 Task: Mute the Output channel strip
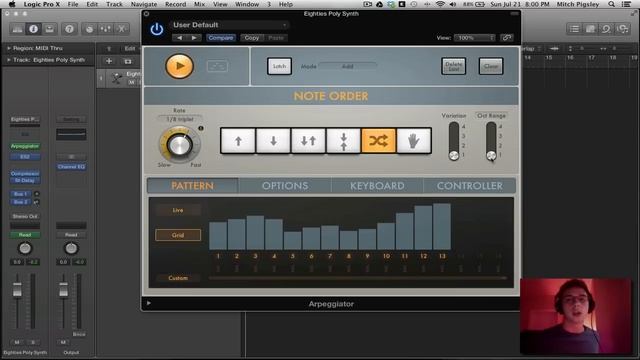(63, 342)
